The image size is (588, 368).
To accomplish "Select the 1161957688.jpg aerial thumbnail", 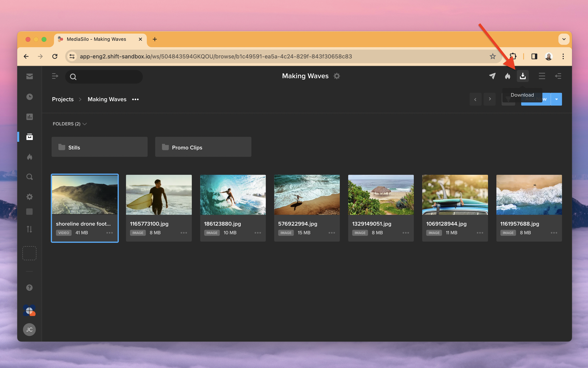I will (529, 195).
